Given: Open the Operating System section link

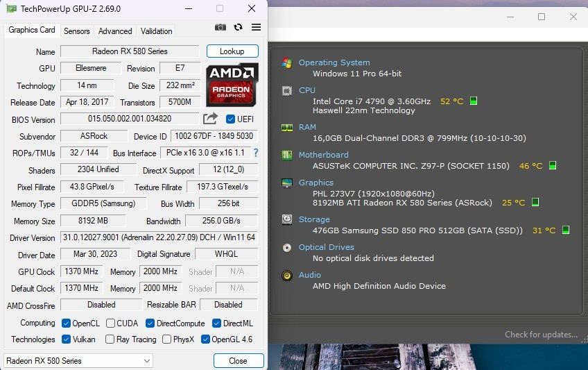Looking at the screenshot, I should coord(334,62).
